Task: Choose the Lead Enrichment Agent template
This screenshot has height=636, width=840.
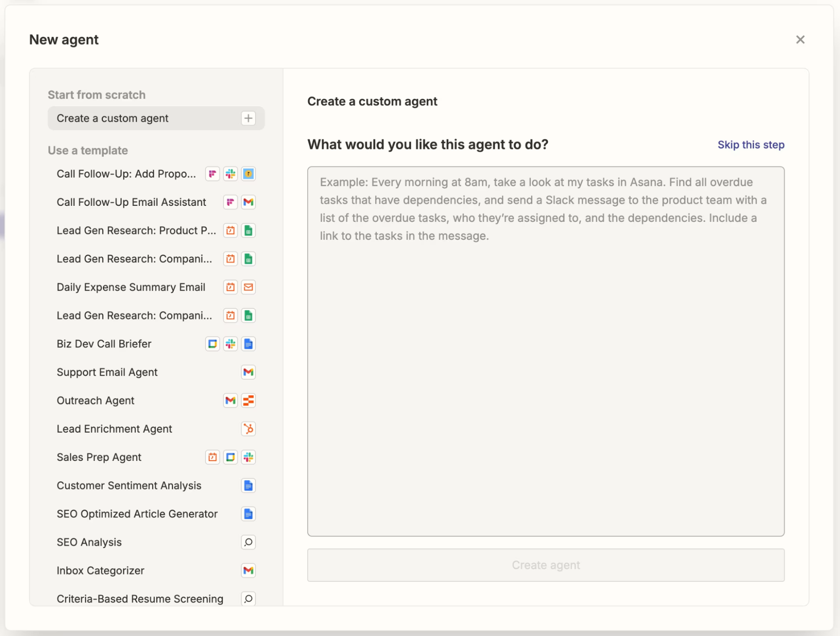Action: click(156, 429)
